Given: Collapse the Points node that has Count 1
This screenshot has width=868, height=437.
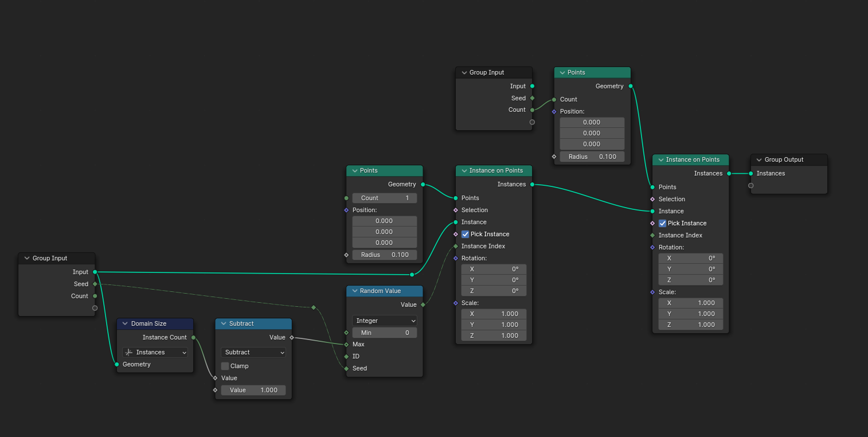Looking at the screenshot, I should 355,170.
